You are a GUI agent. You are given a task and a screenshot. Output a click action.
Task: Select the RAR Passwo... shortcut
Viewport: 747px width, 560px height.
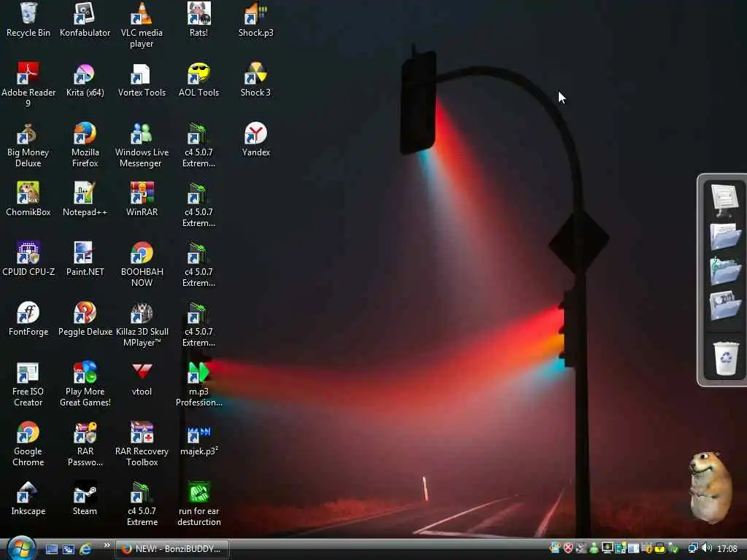(x=85, y=444)
